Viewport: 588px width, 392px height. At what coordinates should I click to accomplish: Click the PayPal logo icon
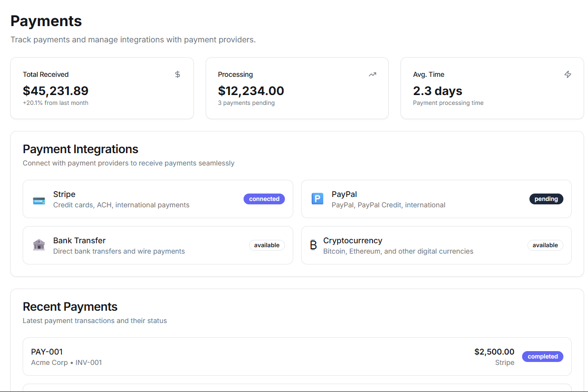(x=317, y=198)
